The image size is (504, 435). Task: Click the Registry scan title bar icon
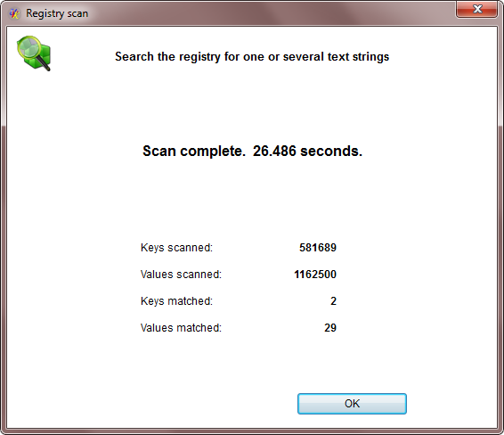tap(14, 13)
